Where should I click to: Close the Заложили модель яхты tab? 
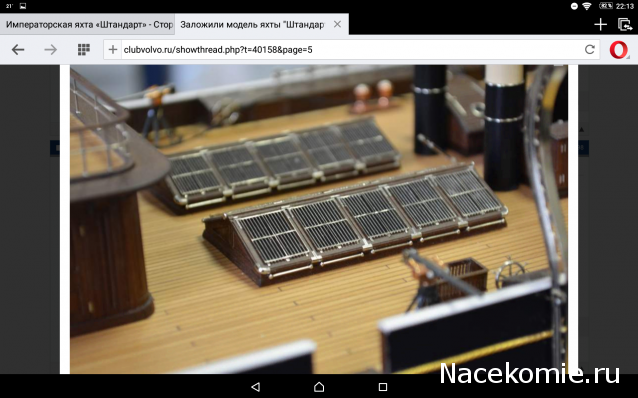pos(337,24)
